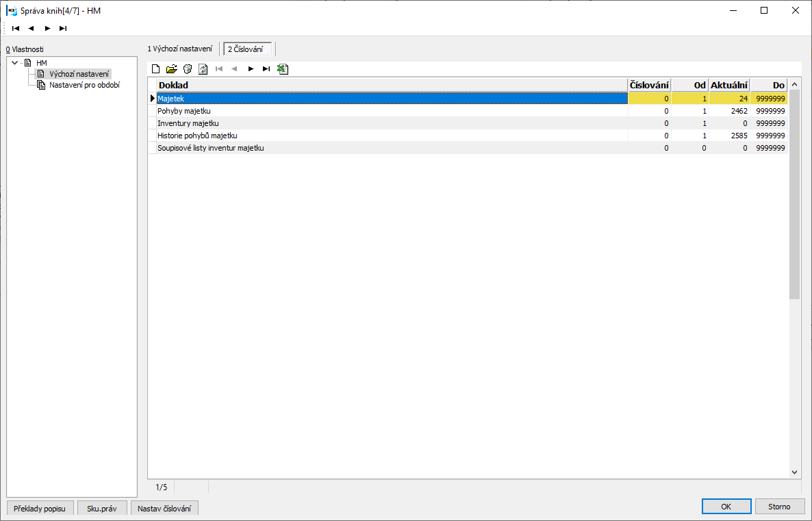Click the refresh document icon
This screenshot has height=521, width=812.
tap(203, 69)
